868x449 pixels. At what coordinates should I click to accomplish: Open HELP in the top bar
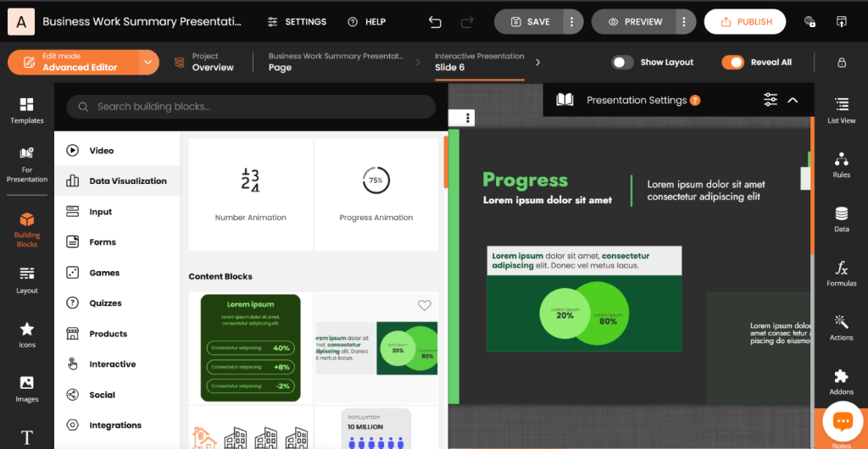(x=366, y=22)
